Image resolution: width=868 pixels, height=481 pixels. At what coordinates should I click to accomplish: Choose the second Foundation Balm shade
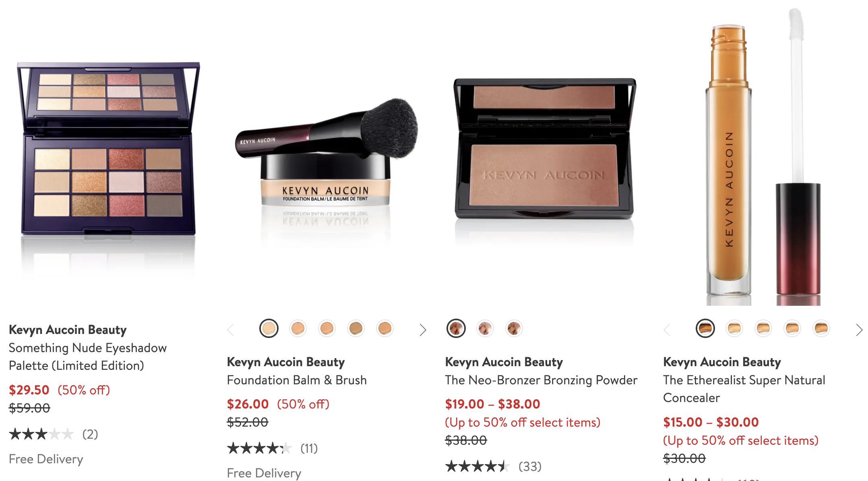click(x=298, y=328)
